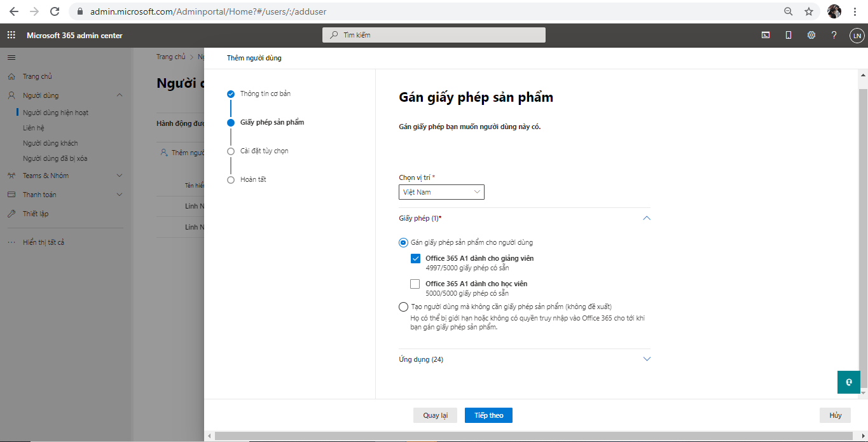The image size is (868, 442).
Task: Open the Cloud Shell icon in header
Action: pyautogui.click(x=766, y=36)
